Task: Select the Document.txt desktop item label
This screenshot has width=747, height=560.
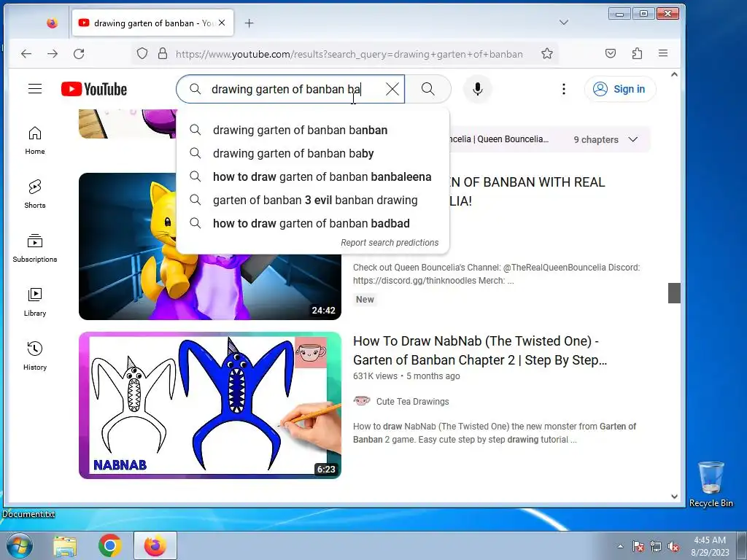Action: (x=28, y=514)
